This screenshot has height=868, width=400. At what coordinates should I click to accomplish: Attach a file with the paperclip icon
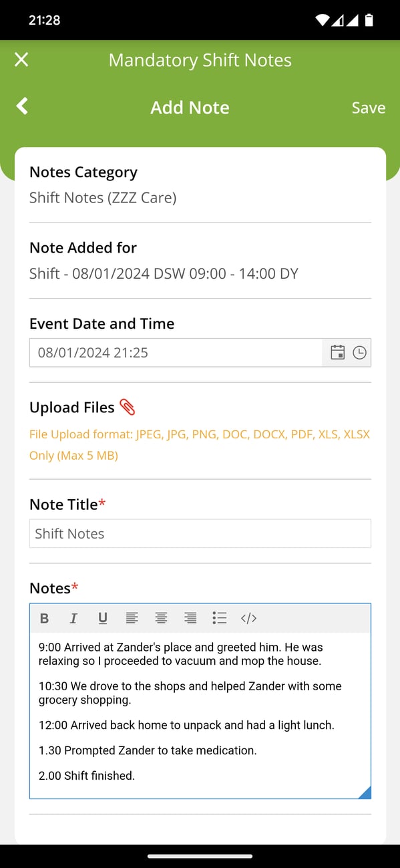(x=127, y=406)
